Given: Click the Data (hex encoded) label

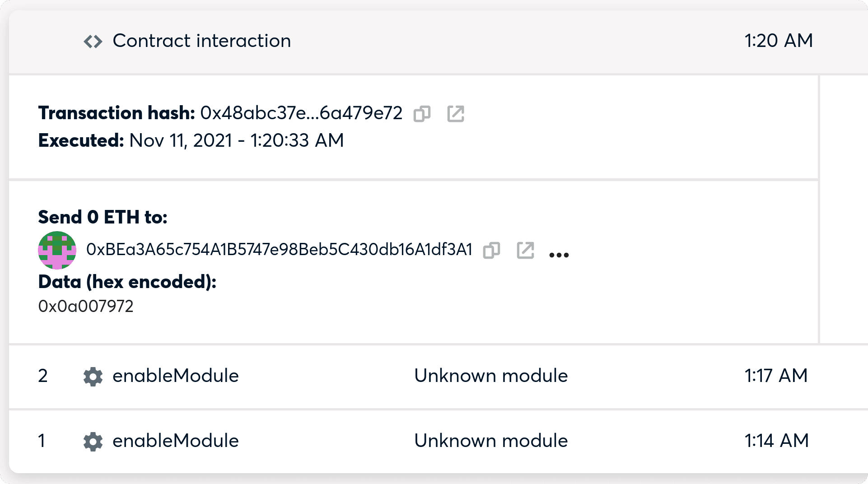Looking at the screenshot, I should click(x=127, y=282).
